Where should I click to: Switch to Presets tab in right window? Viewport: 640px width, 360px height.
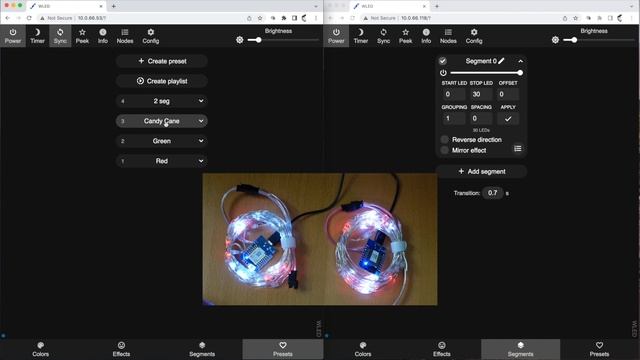pyautogui.click(x=599, y=349)
